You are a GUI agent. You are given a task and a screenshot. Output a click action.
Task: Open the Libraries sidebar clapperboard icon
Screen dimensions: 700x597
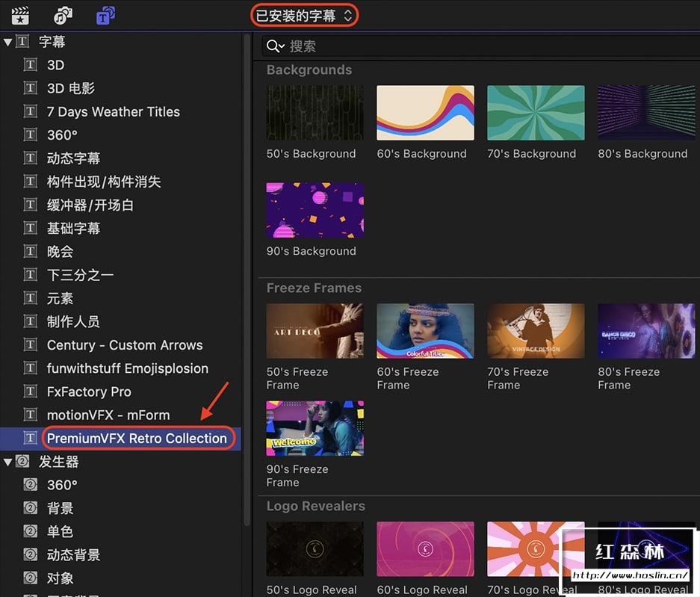[20, 16]
